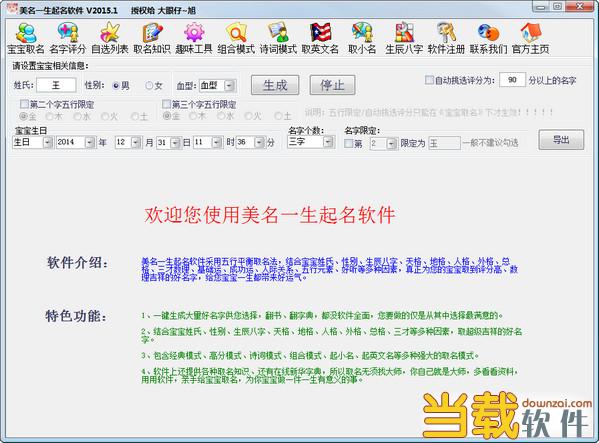Select the 女 gender radio button

pos(149,86)
